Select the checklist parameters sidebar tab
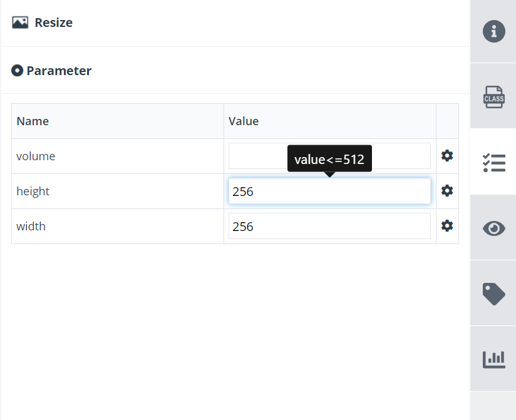The height and width of the screenshot is (420, 516). pyautogui.click(x=493, y=163)
